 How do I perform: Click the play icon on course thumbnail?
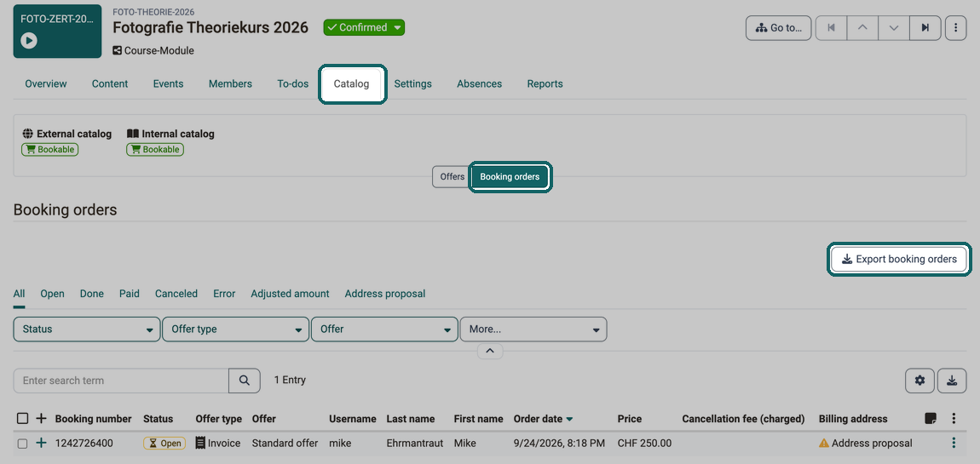tap(29, 41)
